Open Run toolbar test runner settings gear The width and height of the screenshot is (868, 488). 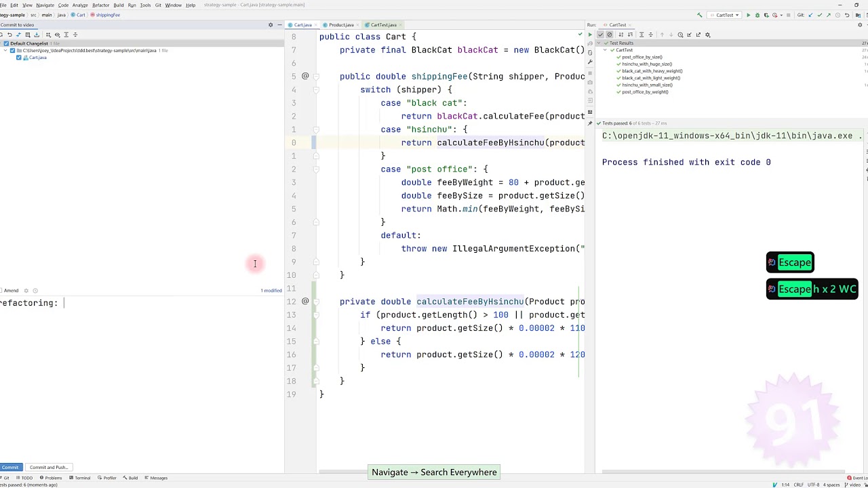(x=708, y=35)
